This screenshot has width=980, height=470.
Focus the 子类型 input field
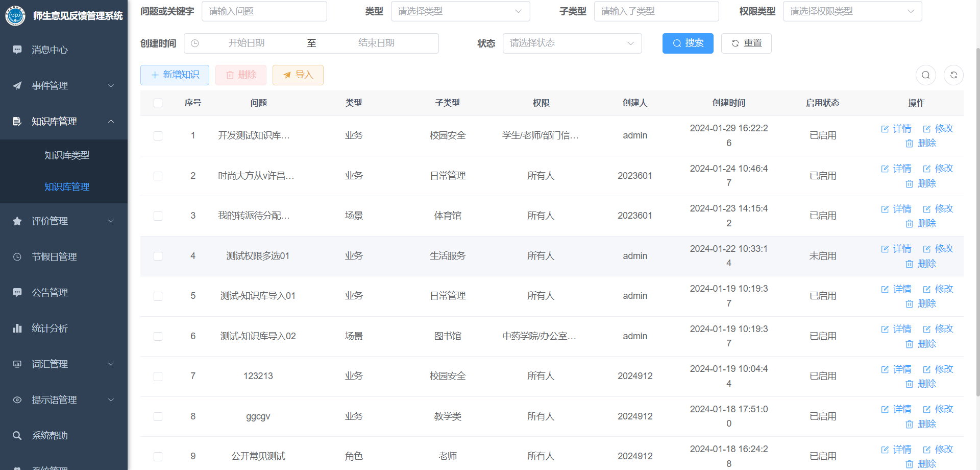pyautogui.click(x=656, y=11)
